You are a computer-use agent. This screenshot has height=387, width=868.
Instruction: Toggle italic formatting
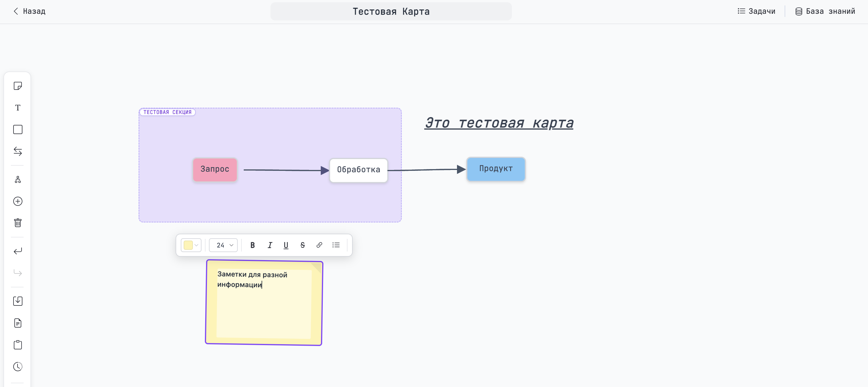[270, 245]
